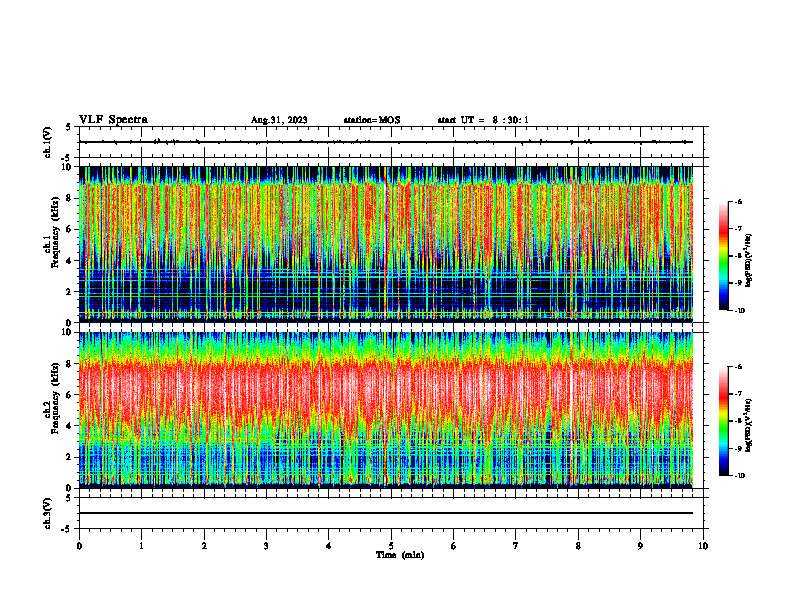Image resolution: width=792 pixels, height=612 pixels.
Task: Click the time axis tick label "3"
Action: (266, 546)
